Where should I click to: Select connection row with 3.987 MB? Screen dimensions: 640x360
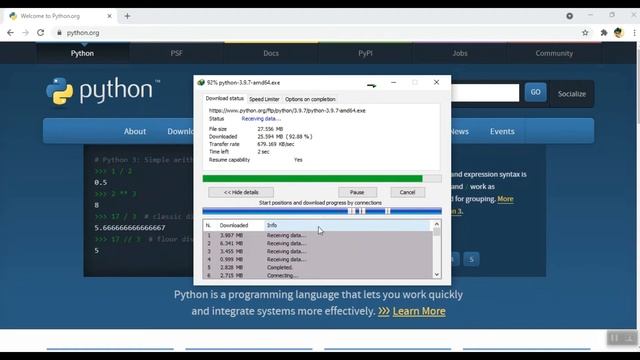coord(318,235)
